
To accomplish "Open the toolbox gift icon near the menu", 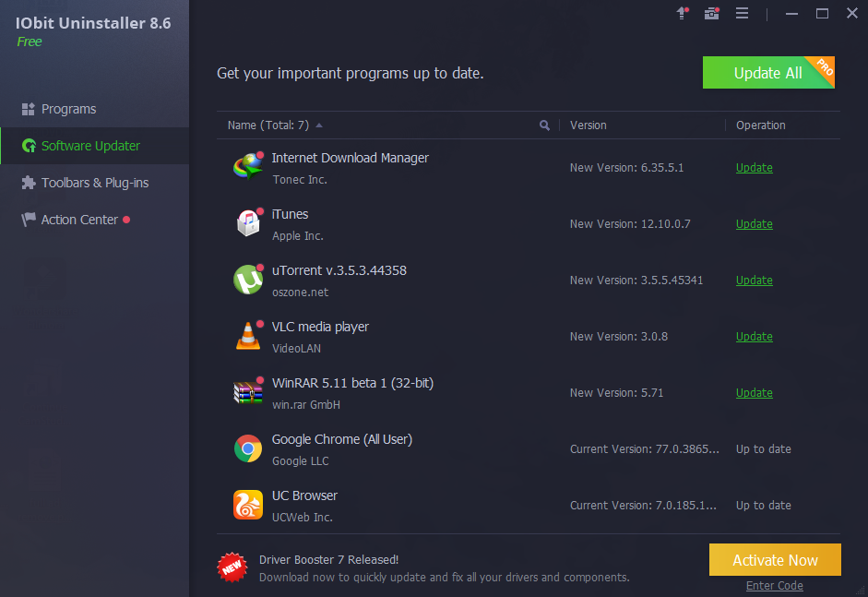I will (711, 14).
